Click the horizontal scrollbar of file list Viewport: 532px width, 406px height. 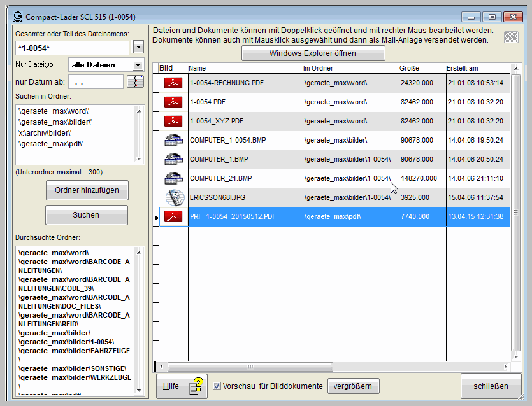(x=331, y=367)
